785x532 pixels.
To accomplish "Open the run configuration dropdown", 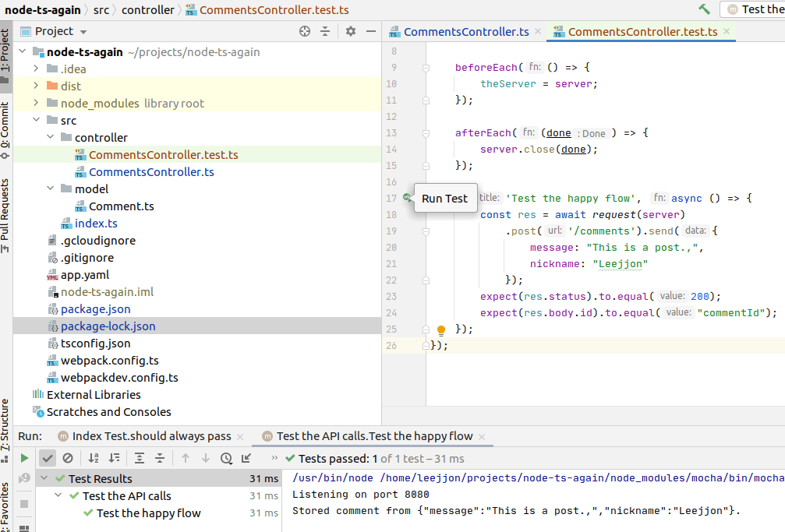I will point(752,9).
